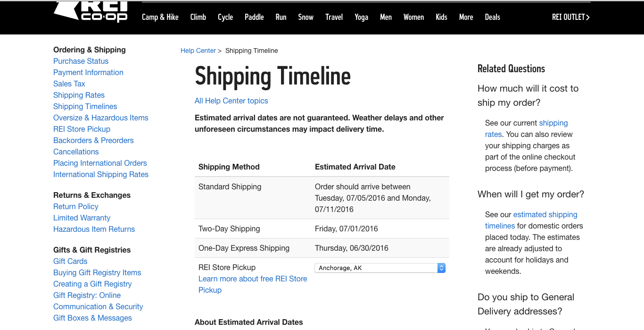Viewport: 644px width, 330px height.
Task: Open Purchase Status in sidebar
Action: (81, 61)
